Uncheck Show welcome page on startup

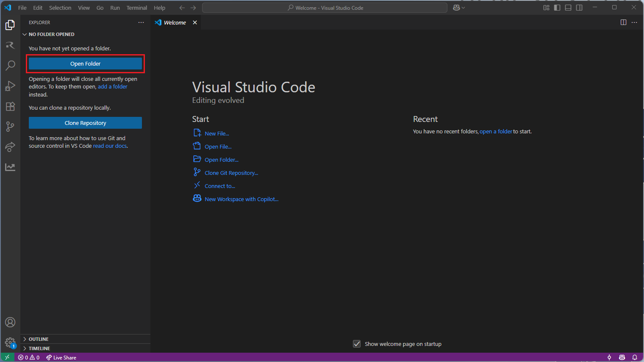coord(357,344)
